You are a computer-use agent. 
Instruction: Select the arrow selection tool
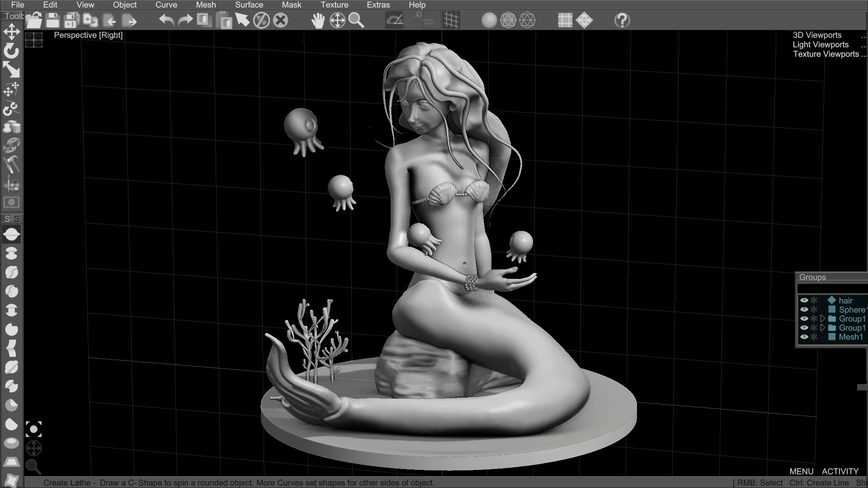(x=242, y=20)
